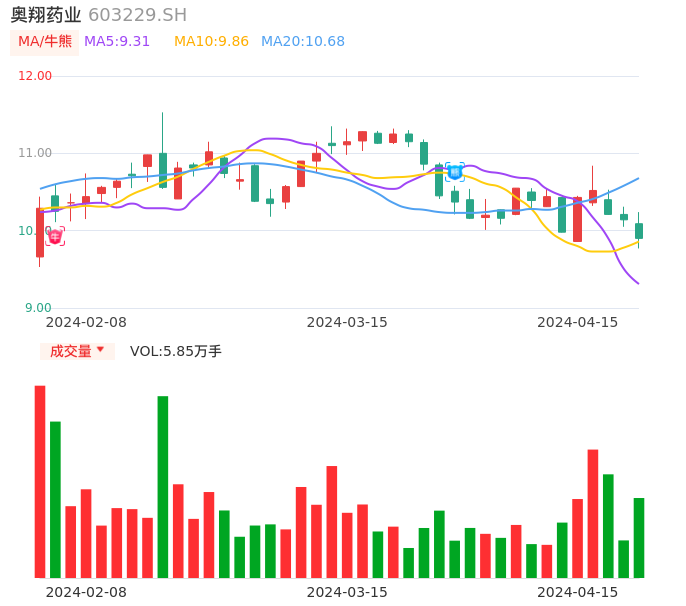Click the 11.00 price axis label
The image size is (686, 606).
tap(35, 153)
